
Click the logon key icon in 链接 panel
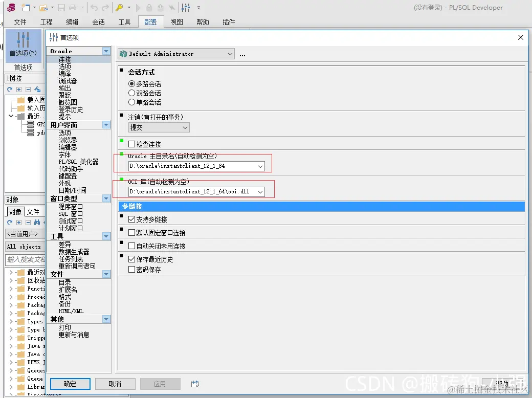click(x=37, y=89)
